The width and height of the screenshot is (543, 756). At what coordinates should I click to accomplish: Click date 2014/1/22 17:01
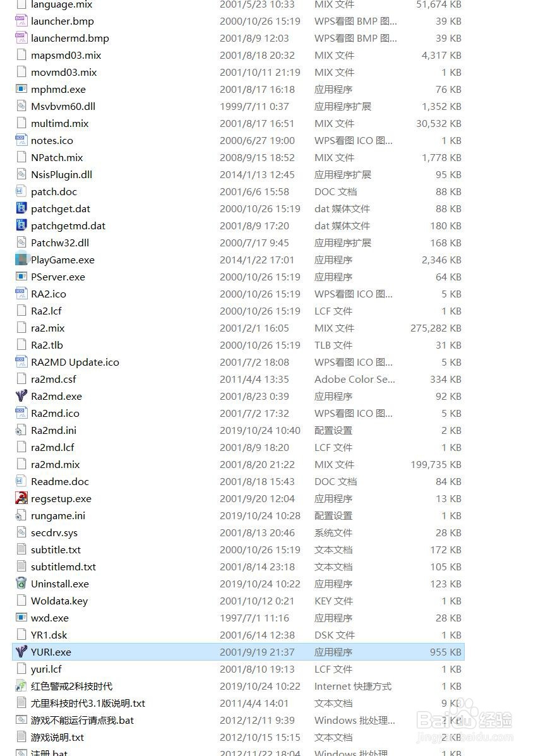click(257, 260)
